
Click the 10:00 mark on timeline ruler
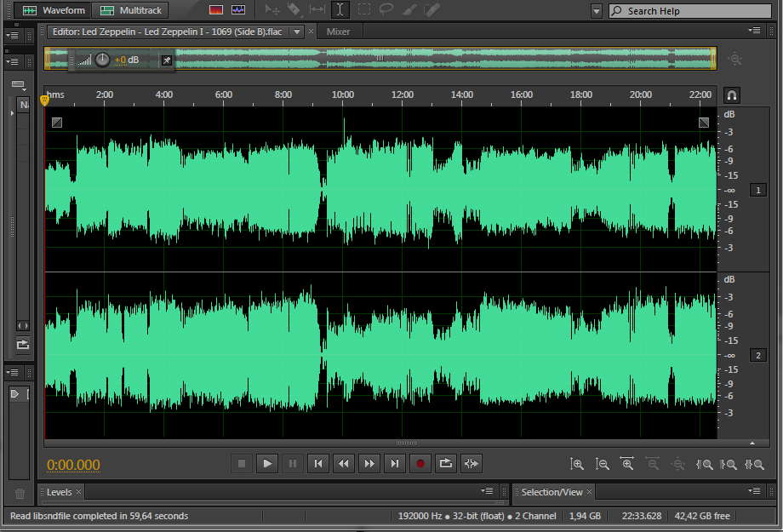342,94
